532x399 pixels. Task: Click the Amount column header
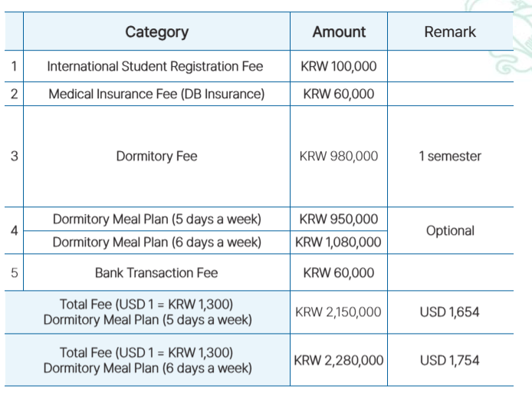[338, 32]
